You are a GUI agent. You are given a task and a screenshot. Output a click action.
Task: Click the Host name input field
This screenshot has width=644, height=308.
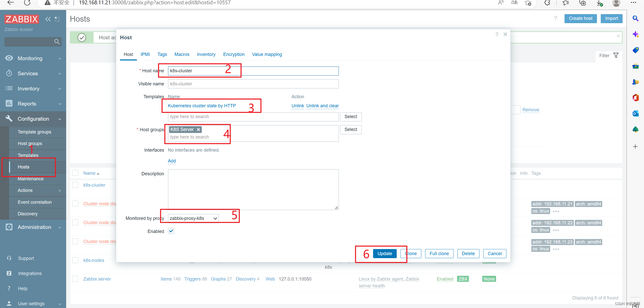(x=253, y=71)
